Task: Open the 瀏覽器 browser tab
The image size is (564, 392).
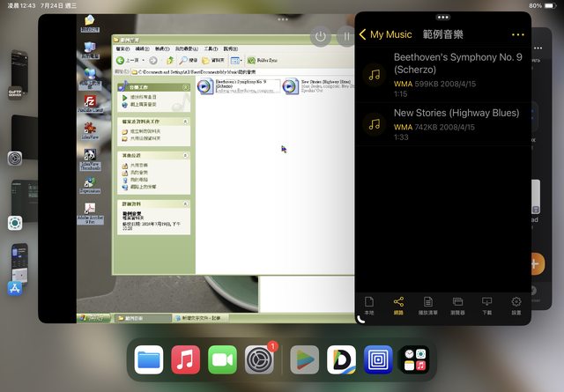Action: [457, 305]
